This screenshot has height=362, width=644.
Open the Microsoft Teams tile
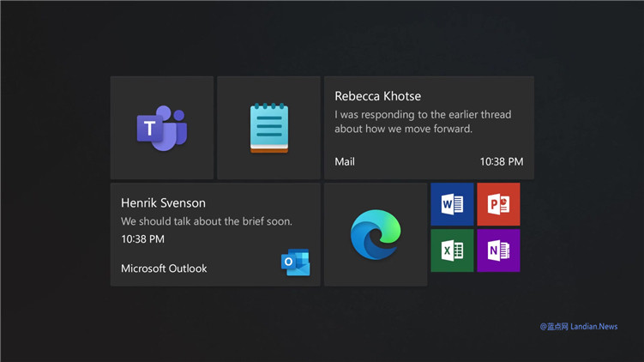tap(162, 128)
